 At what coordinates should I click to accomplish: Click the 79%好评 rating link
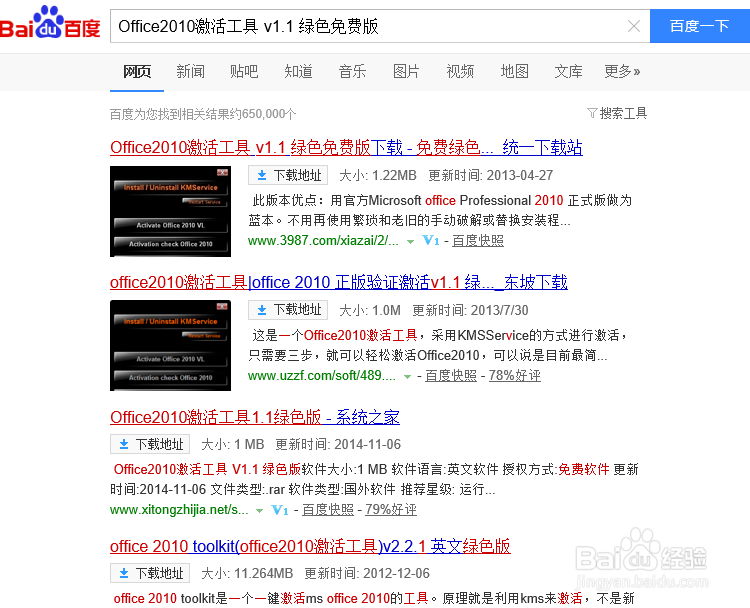point(391,509)
